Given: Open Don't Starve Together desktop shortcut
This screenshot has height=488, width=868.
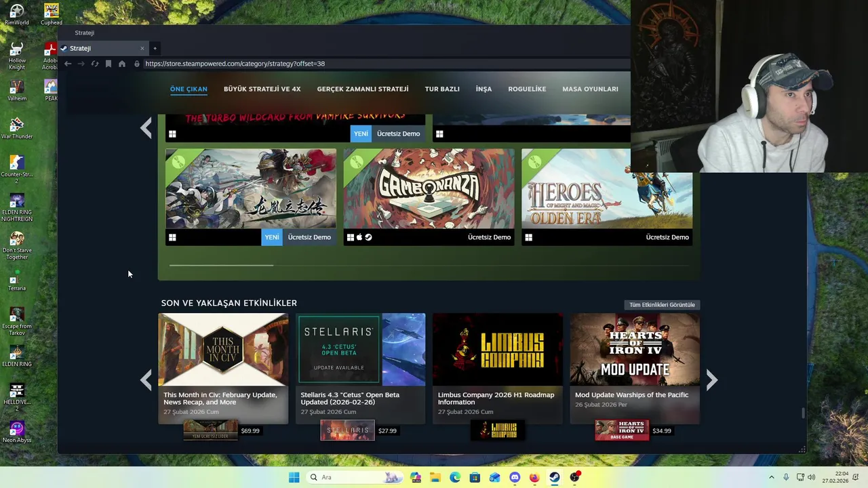Looking at the screenshot, I should pyautogui.click(x=17, y=245).
